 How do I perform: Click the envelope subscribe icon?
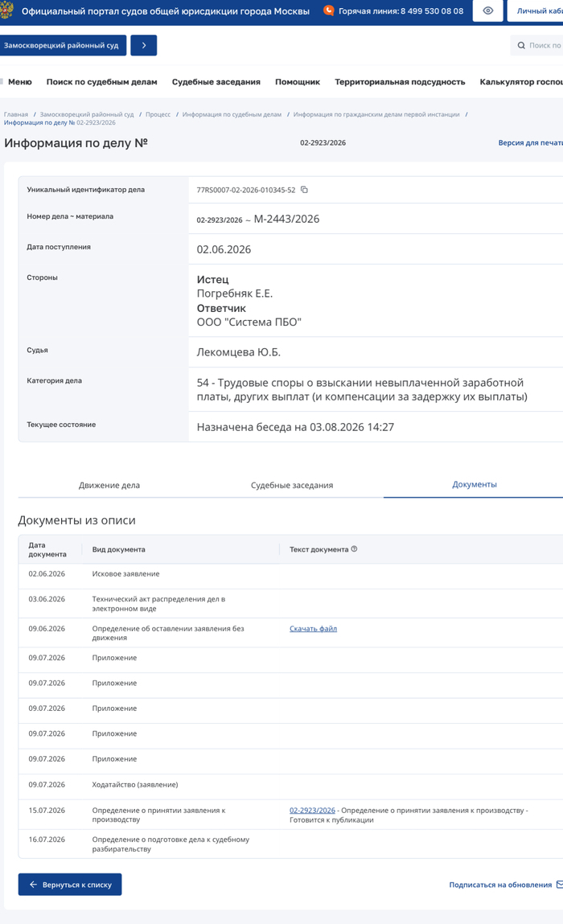point(560,884)
